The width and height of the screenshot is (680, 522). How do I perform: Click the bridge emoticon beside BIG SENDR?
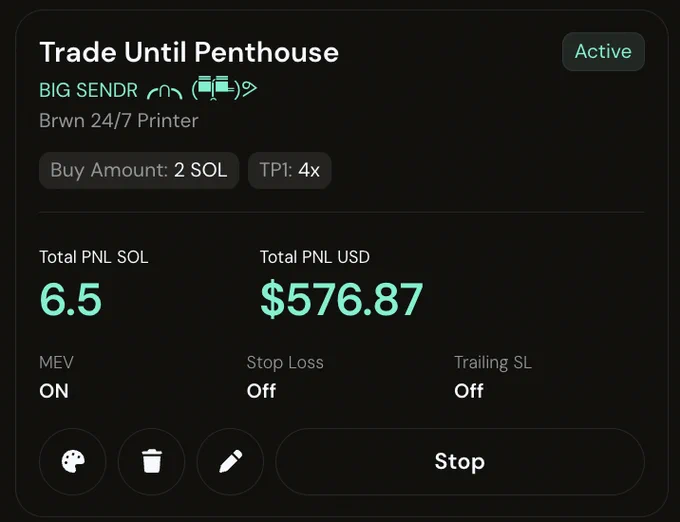(164, 92)
